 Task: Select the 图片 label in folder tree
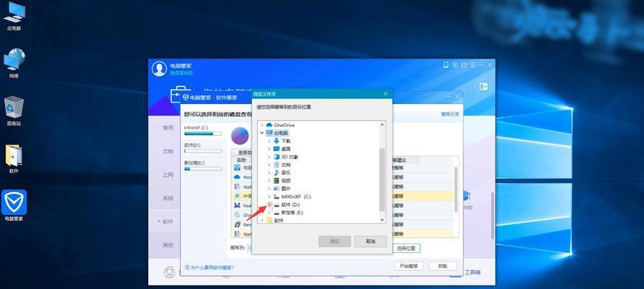coord(287,189)
